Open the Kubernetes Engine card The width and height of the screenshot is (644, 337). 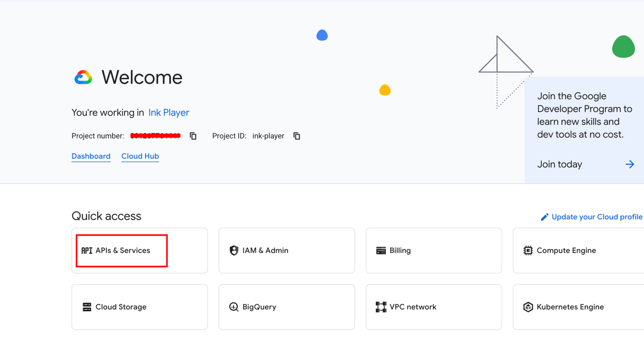point(578,307)
